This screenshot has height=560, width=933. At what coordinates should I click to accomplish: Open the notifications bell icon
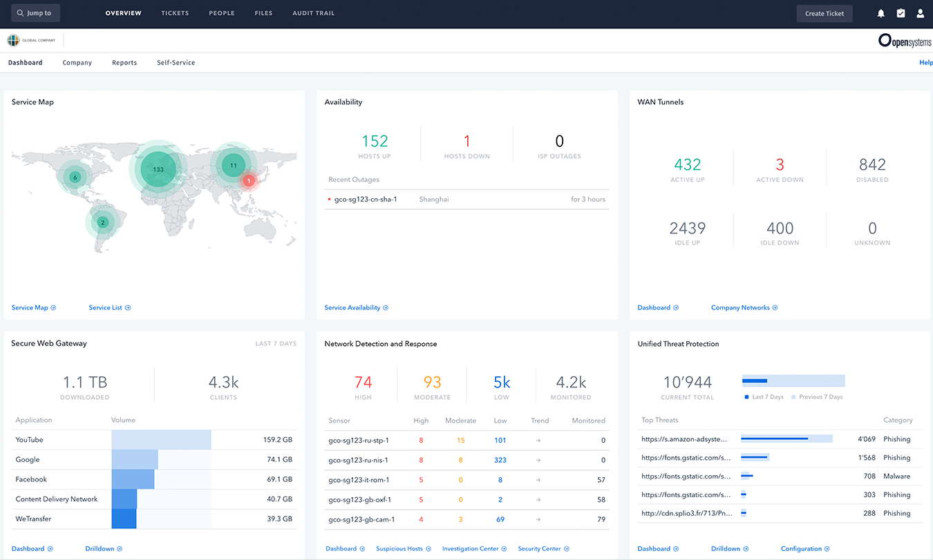pos(881,13)
